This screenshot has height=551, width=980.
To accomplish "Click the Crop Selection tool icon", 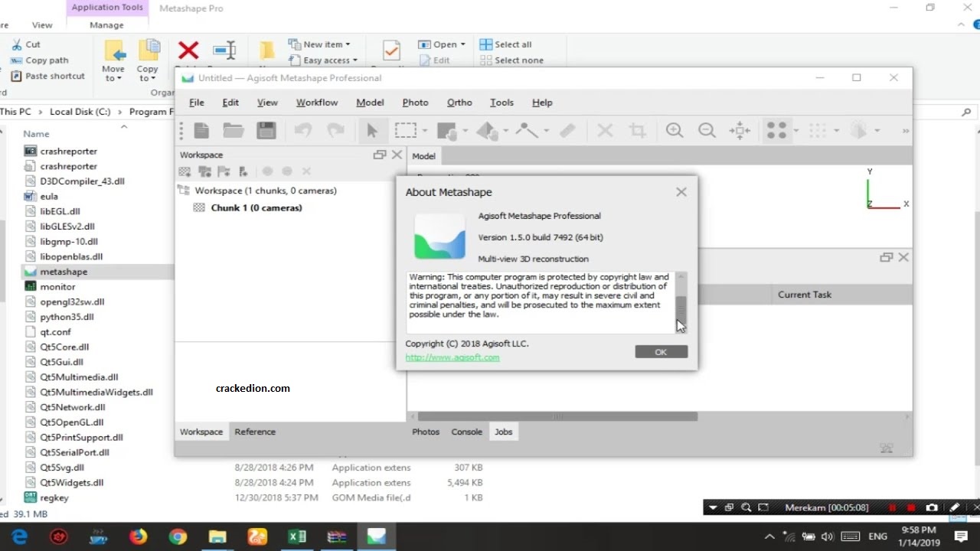I will click(637, 131).
